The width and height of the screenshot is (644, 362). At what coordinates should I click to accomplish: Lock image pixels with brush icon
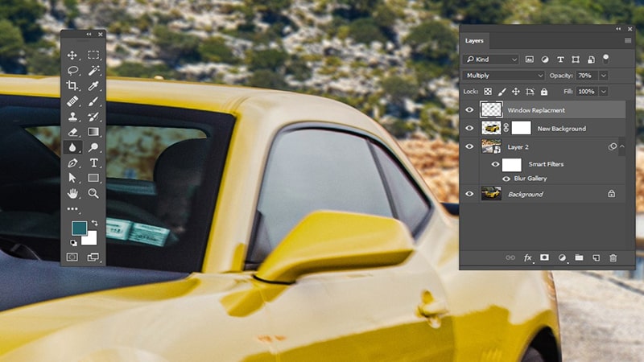(x=502, y=92)
